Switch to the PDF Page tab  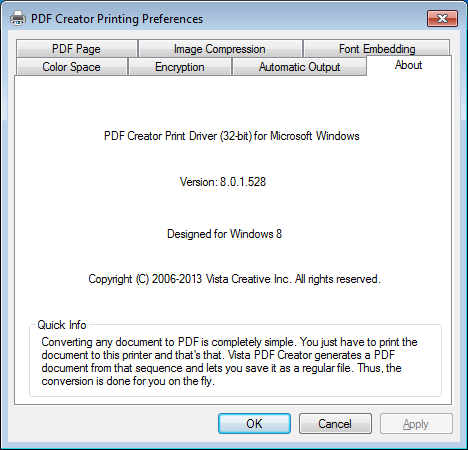click(x=76, y=49)
